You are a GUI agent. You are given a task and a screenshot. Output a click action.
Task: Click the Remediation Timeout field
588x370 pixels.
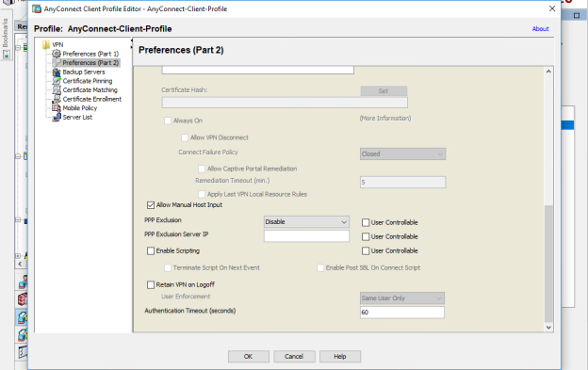(402, 183)
